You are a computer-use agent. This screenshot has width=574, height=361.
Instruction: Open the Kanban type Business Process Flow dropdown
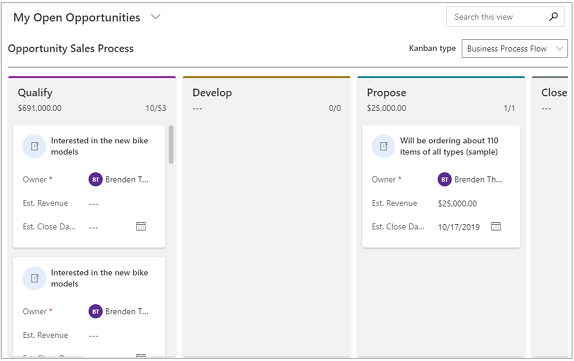514,49
